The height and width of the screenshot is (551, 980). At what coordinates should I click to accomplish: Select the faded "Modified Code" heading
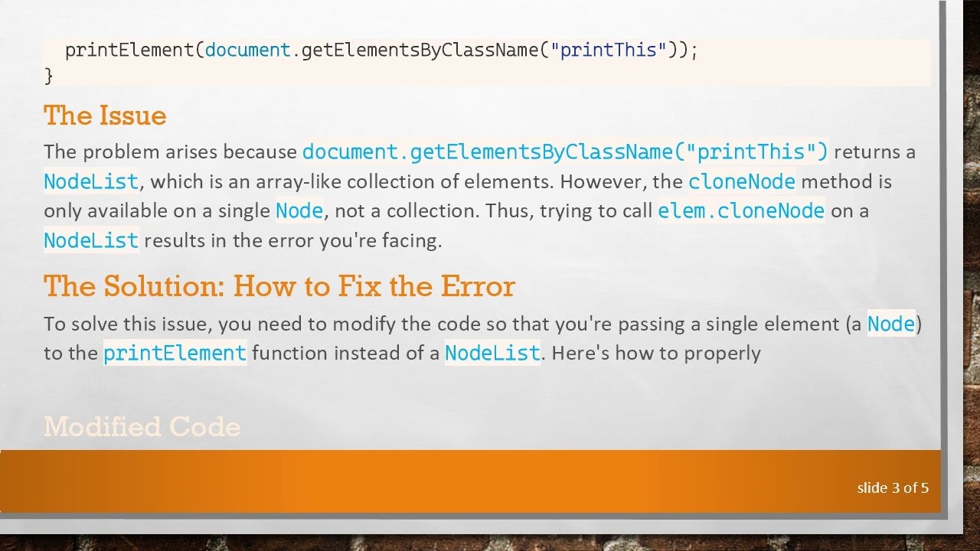click(x=142, y=426)
